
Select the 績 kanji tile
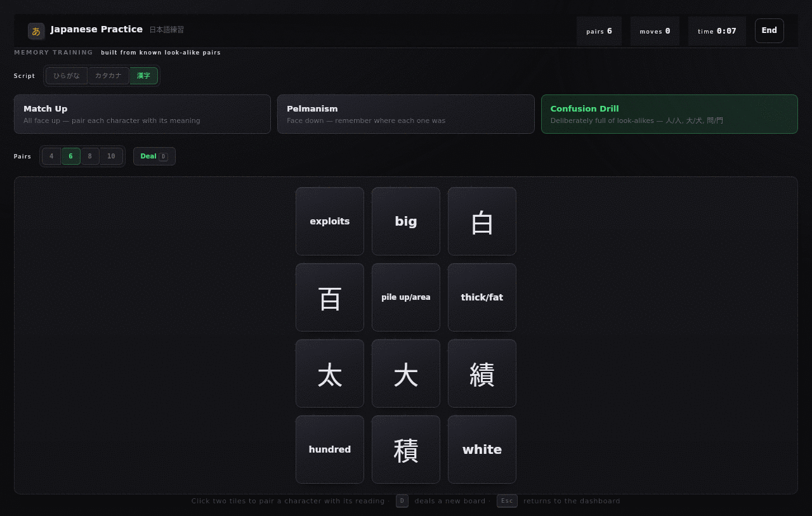click(482, 373)
